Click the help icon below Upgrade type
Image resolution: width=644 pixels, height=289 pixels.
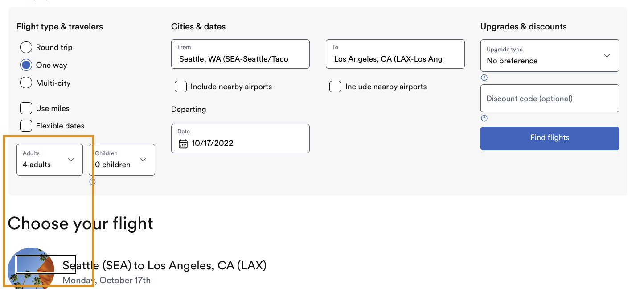[484, 77]
